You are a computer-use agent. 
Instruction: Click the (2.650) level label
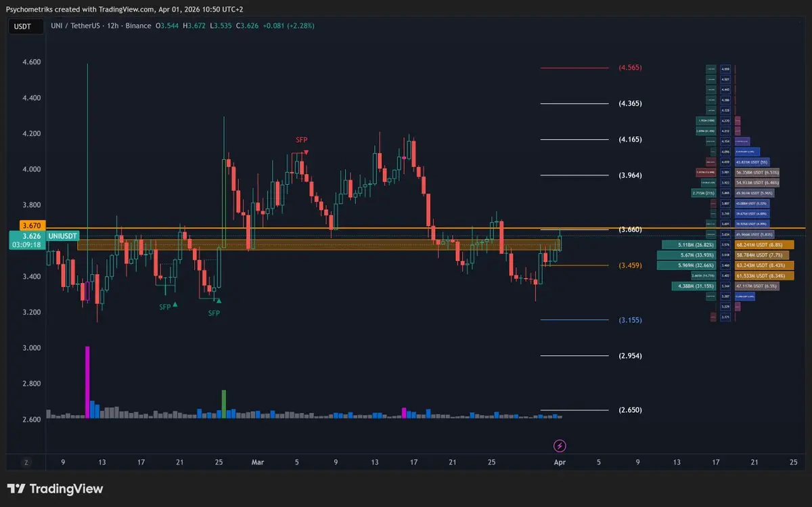[630, 410]
